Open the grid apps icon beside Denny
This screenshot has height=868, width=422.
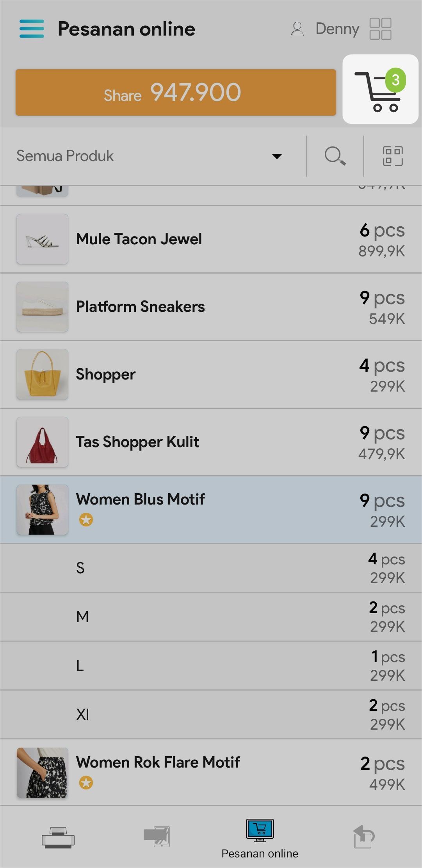click(x=380, y=29)
